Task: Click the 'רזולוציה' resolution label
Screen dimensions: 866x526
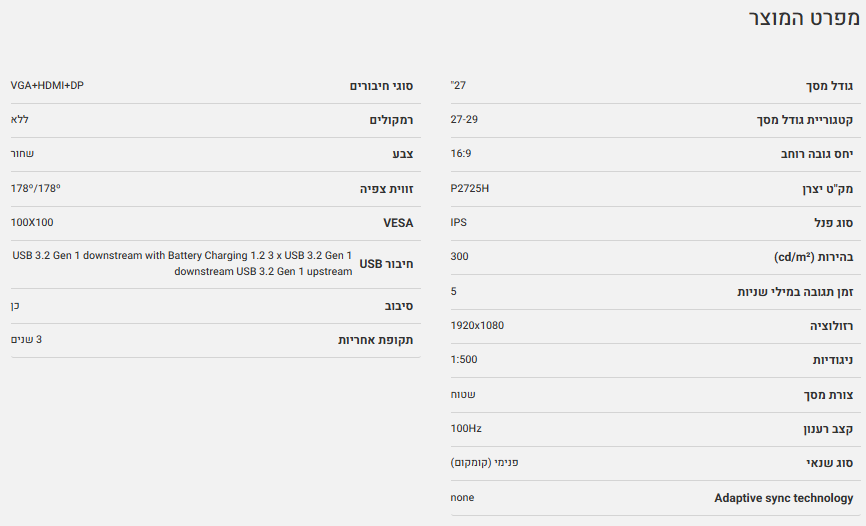Action: [x=832, y=326]
